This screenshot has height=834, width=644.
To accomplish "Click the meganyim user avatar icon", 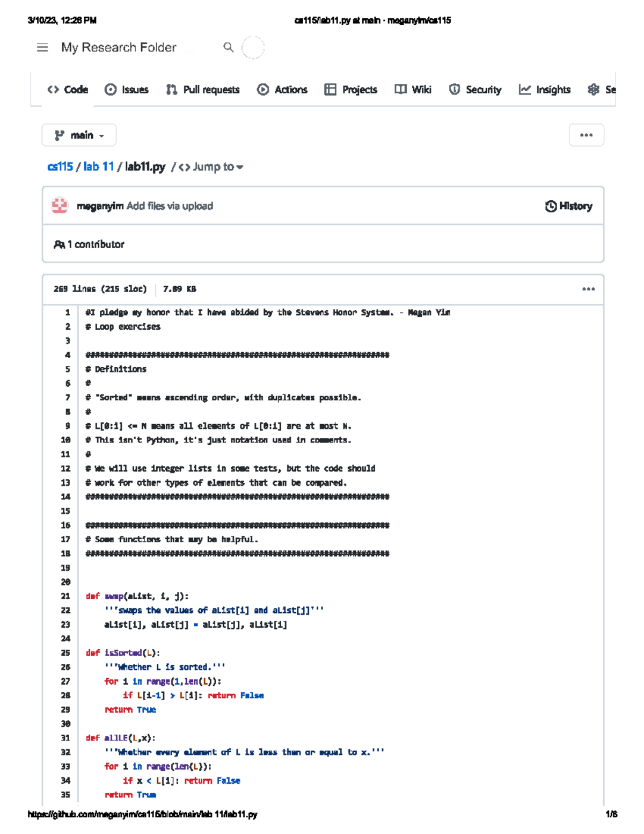I will tap(60, 206).
